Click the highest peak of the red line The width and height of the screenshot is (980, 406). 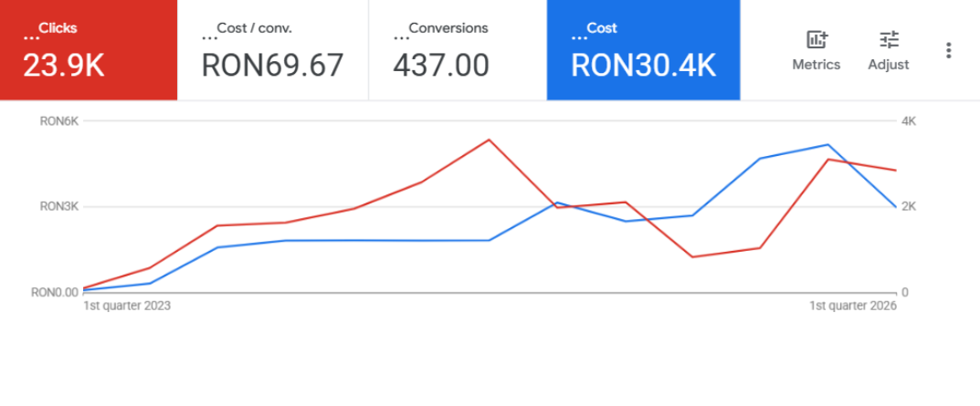[490, 140]
